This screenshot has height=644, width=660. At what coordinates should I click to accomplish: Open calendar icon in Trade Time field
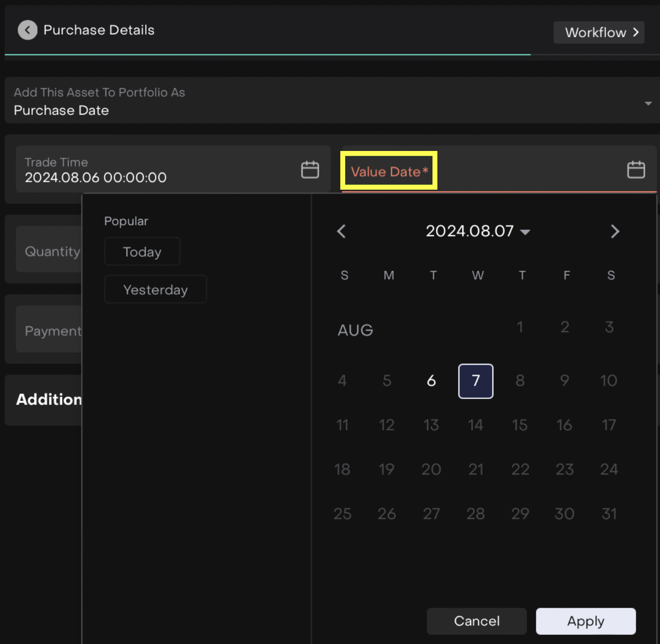(x=310, y=170)
